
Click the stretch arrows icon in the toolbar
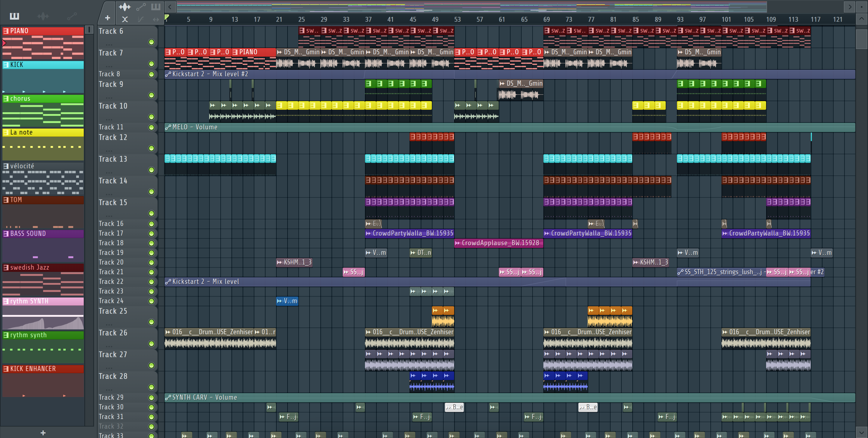156,19
